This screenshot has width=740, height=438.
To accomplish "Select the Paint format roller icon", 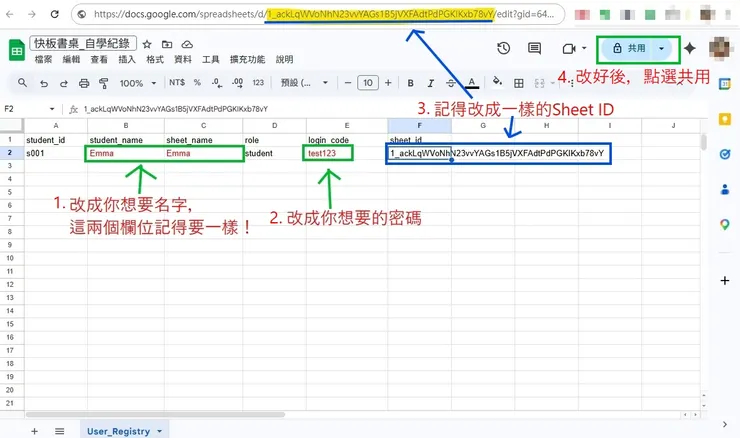I will [x=104, y=84].
